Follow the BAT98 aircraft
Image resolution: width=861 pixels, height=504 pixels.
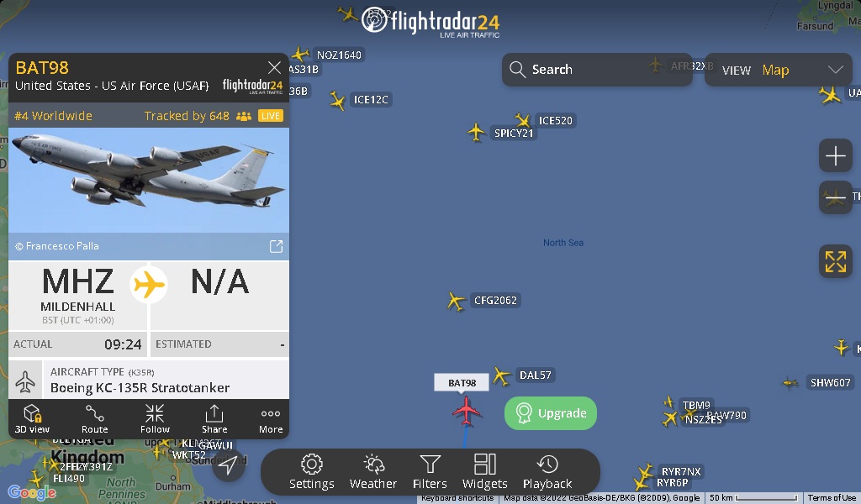pyautogui.click(x=155, y=419)
